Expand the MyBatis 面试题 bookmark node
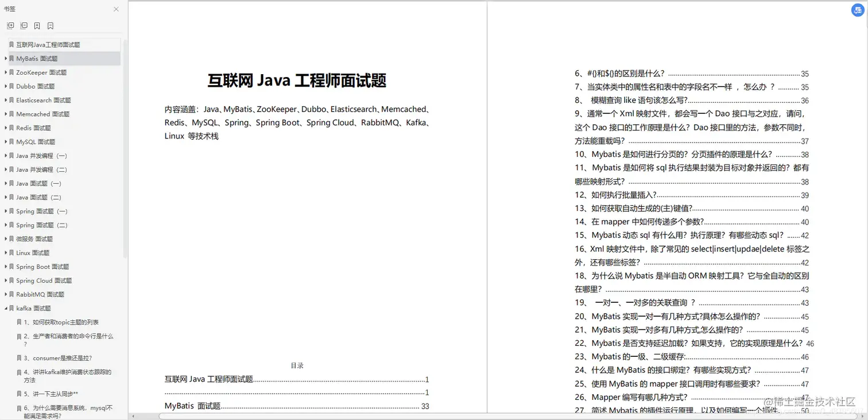 point(5,58)
